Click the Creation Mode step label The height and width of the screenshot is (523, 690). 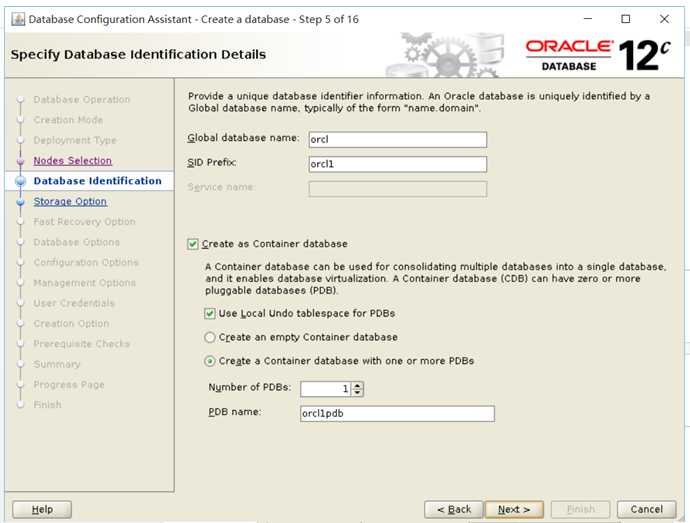pyautogui.click(x=68, y=120)
